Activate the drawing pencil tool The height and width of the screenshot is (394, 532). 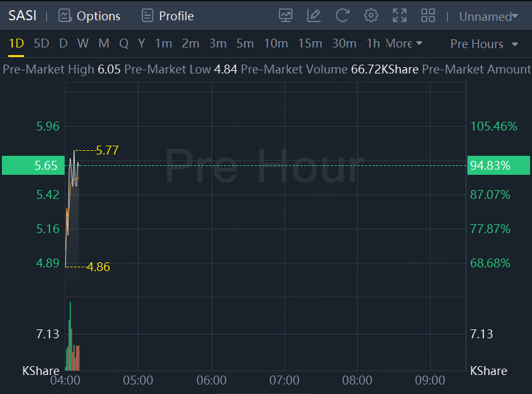coord(313,16)
